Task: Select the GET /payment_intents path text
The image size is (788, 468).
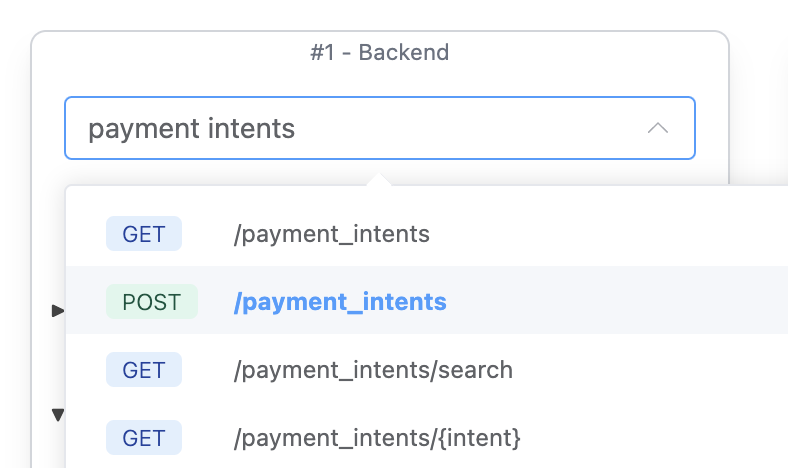Action: (x=331, y=234)
